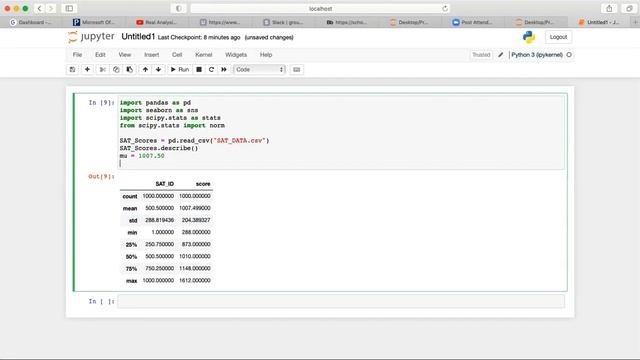640x360 pixels.
Task: Rename the notebook title Untitled1
Action: (138, 37)
